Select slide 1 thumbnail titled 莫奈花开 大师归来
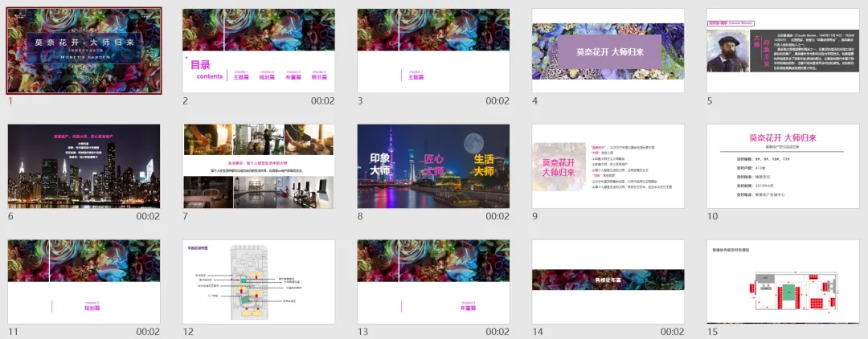This screenshot has width=868, height=339. tap(84, 51)
